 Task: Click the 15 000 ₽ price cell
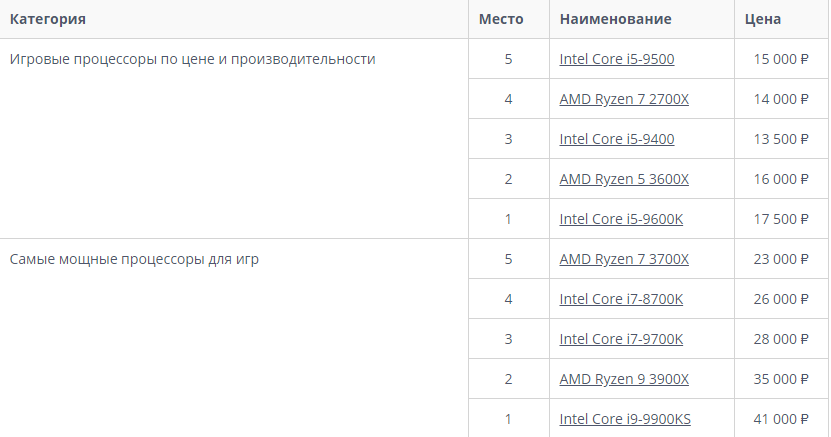coord(781,59)
